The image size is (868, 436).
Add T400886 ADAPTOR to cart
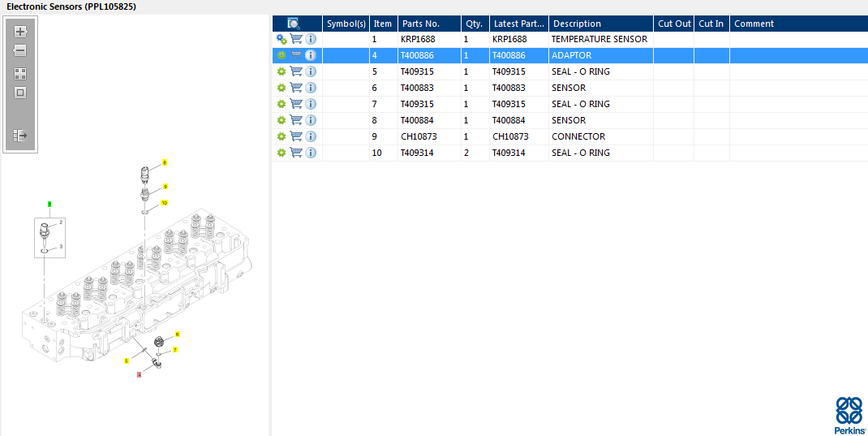297,55
